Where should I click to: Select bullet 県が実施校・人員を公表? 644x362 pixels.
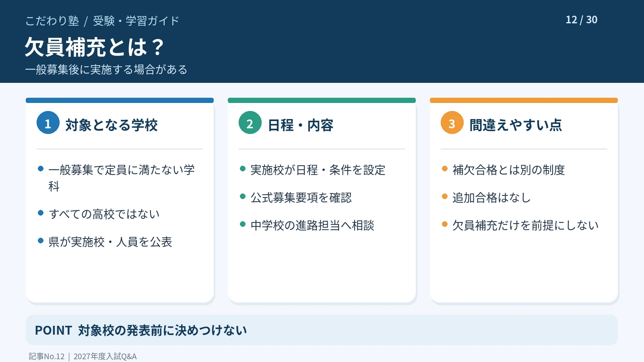click(110, 242)
